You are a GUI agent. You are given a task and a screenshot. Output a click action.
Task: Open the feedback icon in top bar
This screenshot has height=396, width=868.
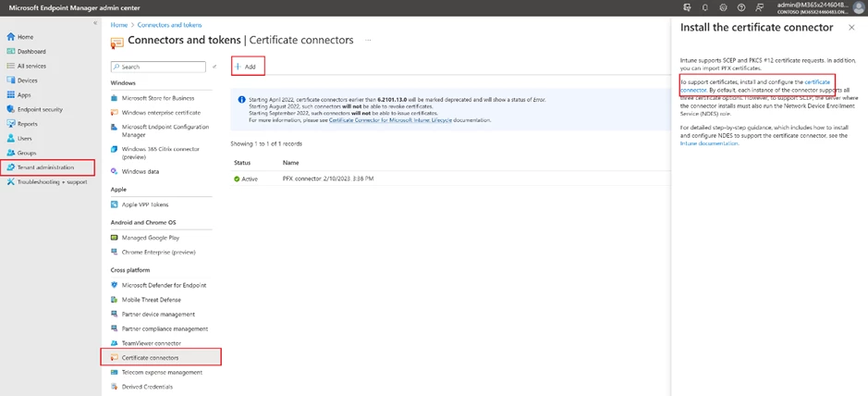pyautogui.click(x=759, y=7)
